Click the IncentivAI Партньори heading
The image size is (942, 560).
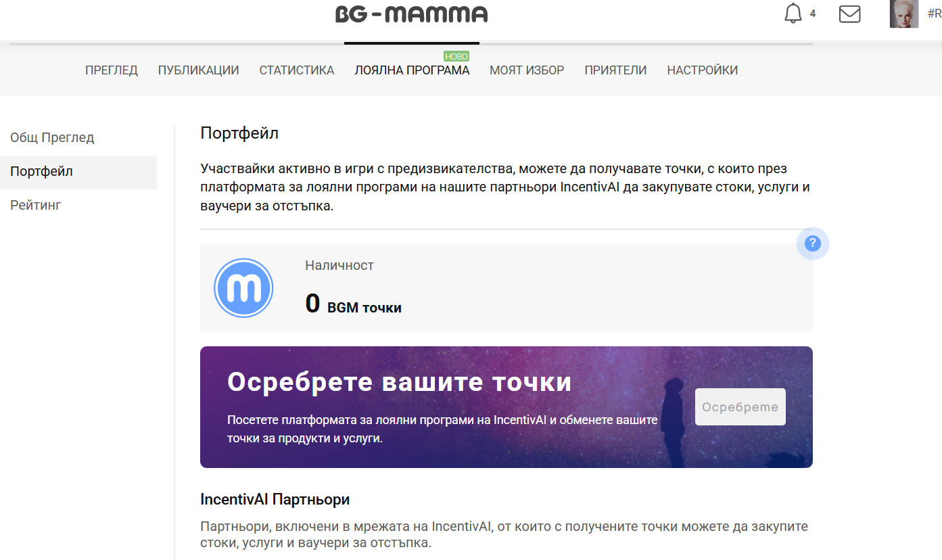(275, 500)
